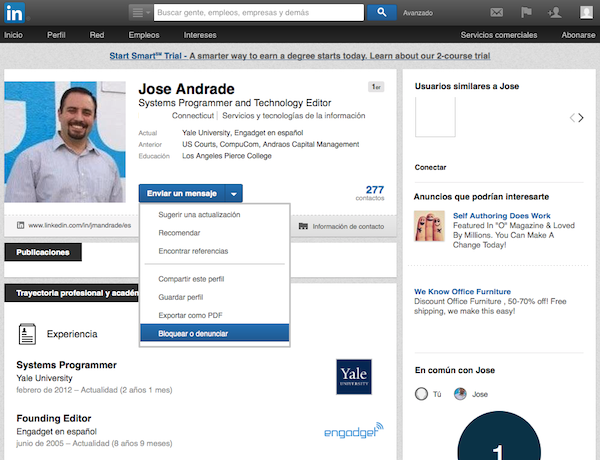This screenshot has height=460, width=600.
Task: Click Servicios y tecnologías de la información
Action: point(293,116)
